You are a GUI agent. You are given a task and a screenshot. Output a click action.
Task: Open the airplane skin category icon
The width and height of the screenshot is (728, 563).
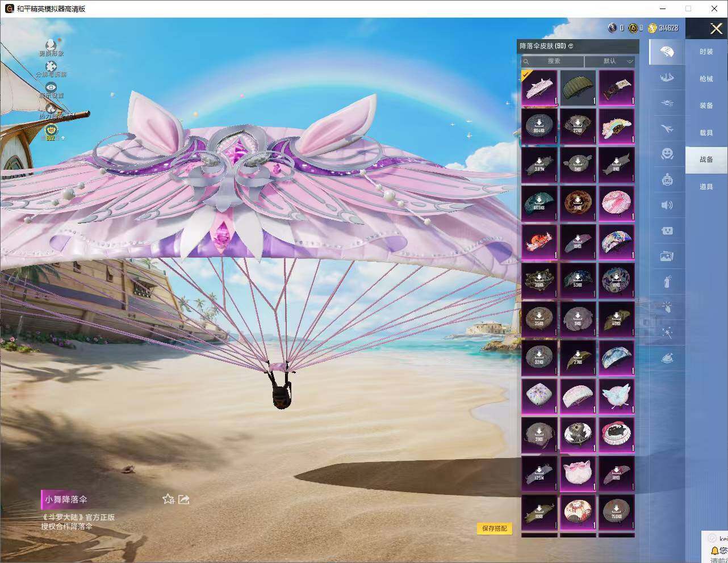click(667, 129)
